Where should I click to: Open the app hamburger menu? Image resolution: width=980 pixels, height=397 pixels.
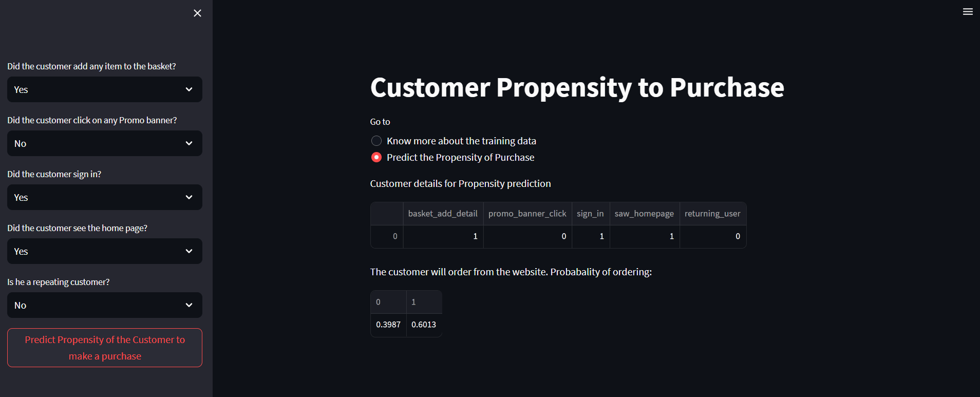point(967,11)
